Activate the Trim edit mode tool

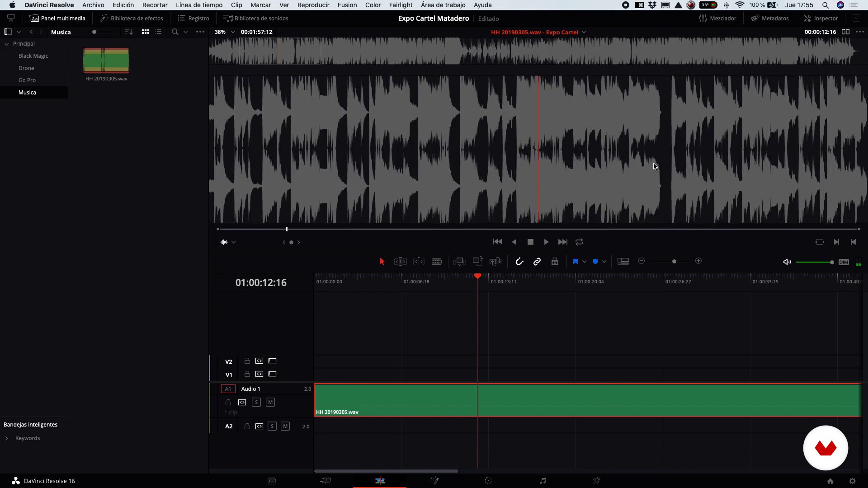pyautogui.click(x=400, y=262)
